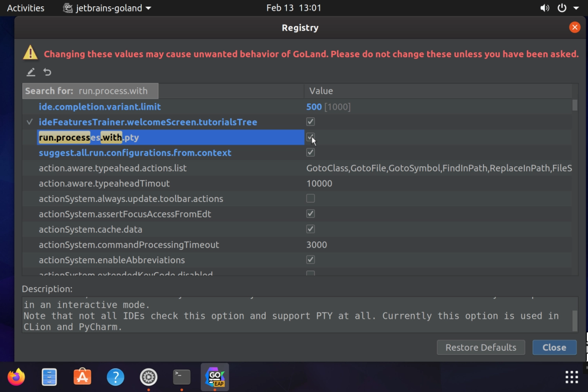Click the yellow warning triangle icon
588x392 pixels.
(31, 53)
